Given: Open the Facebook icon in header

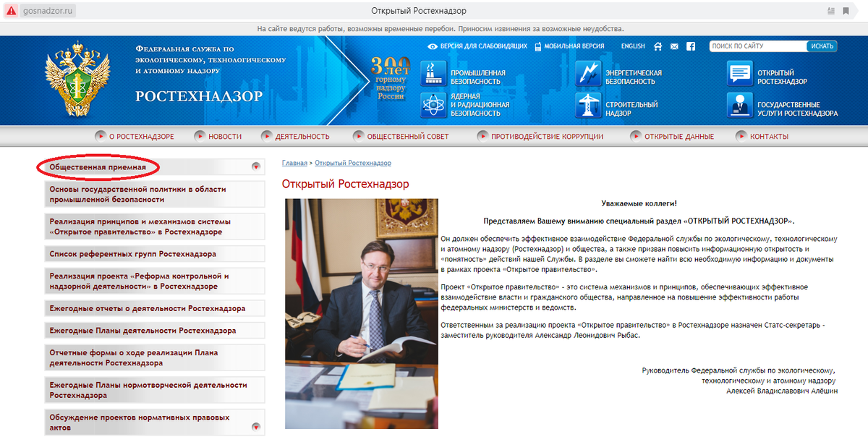Looking at the screenshot, I should [x=691, y=46].
